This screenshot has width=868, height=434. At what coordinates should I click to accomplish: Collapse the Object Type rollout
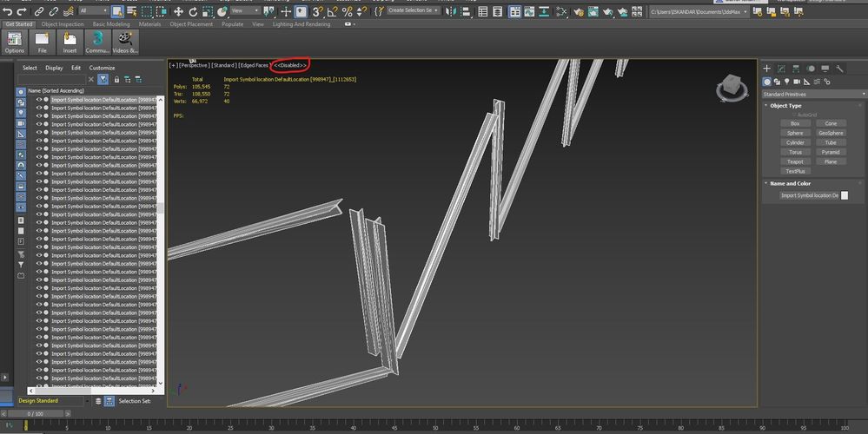(785, 106)
